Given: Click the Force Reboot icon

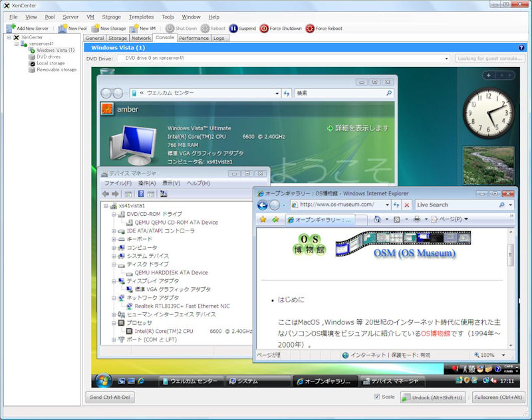Looking at the screenshot, I should point(310,29).
